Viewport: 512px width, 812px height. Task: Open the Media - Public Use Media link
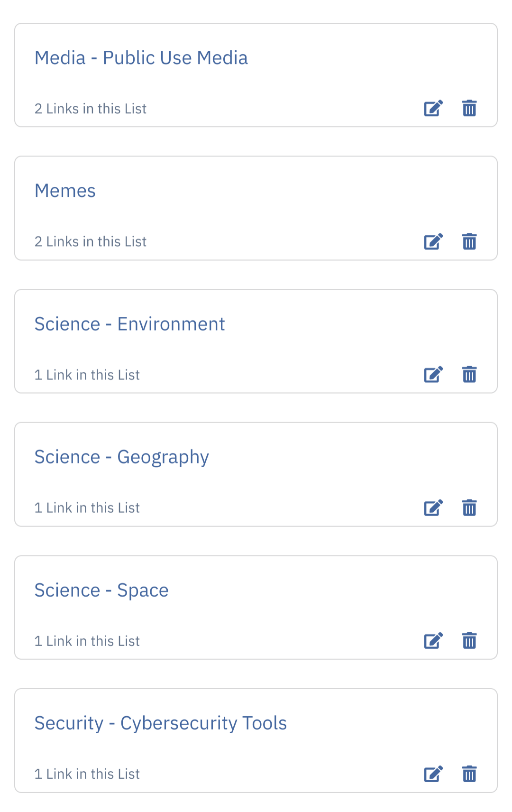pyautogui.click(x=141, y=58)
